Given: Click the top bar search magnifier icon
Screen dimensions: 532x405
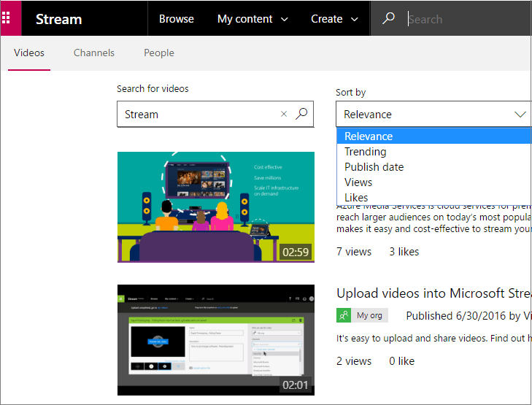Looking at the screenshot, I should (x=388, y=18).
